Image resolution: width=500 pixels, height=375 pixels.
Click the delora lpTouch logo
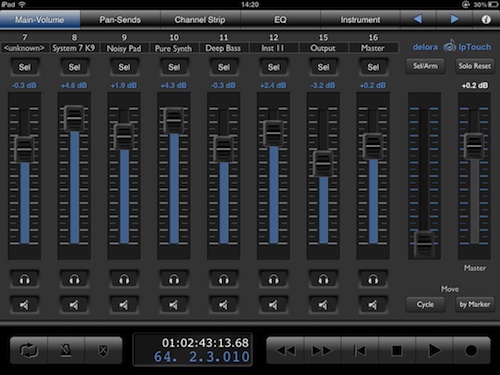tap(452, 47)
